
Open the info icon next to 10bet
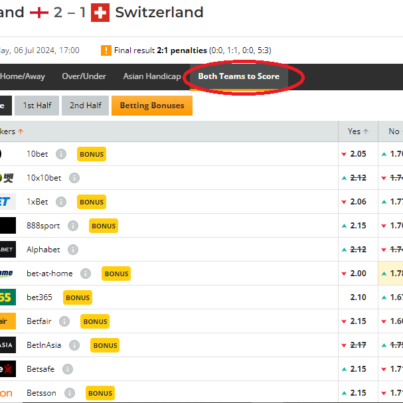[61, 154]
